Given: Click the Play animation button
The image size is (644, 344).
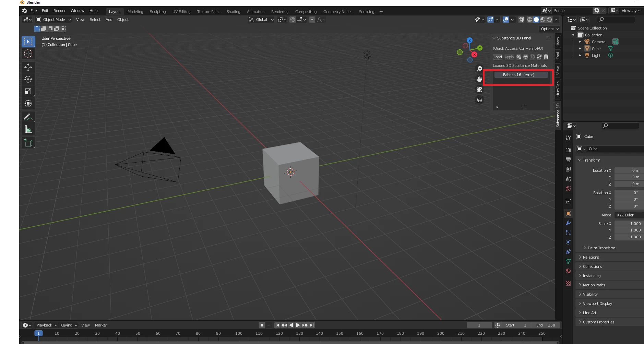Looking at the screenshot, I should click(298, 325).
